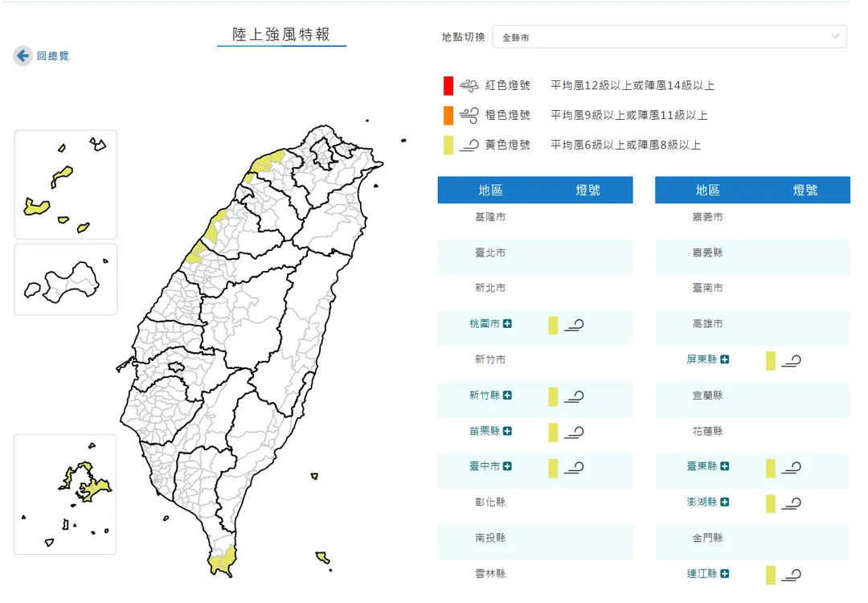The image size is (868, 603).
Task: Click the yellow 黃色燈號 legend swatch
Action: pos(448,145)
